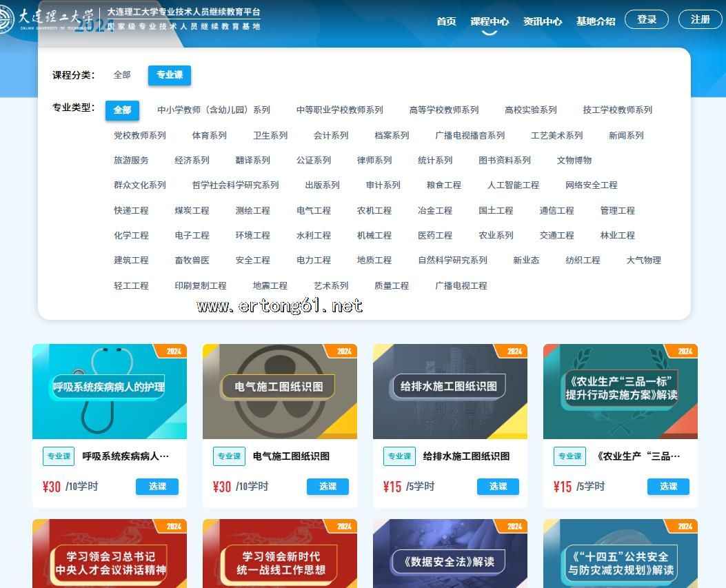Screen dimensions: 726x588
Task: Filter by 网络安全工程 type
Action: [591, 185]
